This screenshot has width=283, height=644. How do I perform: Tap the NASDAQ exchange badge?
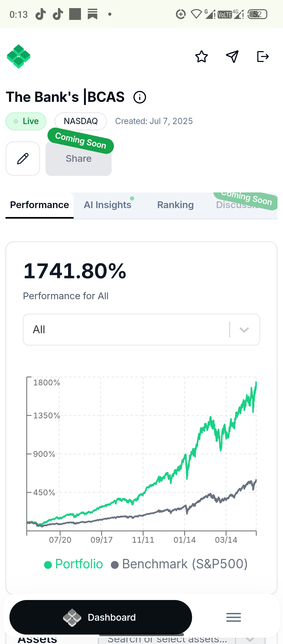(x=81, y=121)
